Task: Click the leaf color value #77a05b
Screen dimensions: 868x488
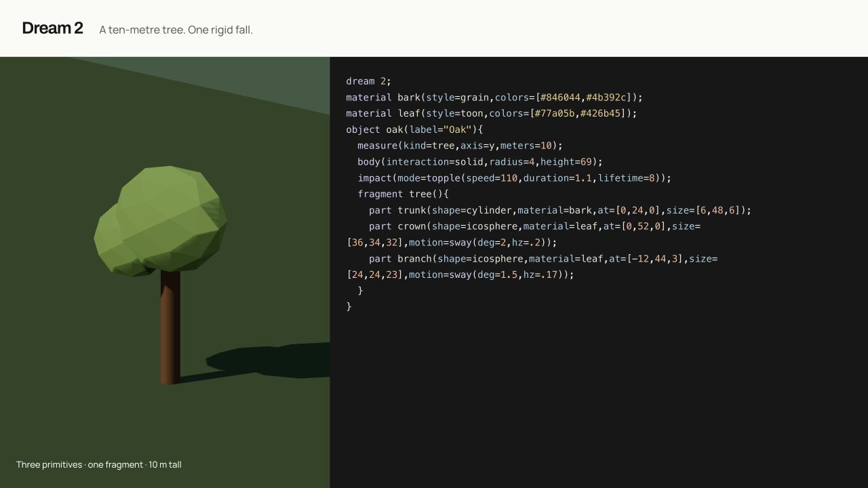Action: pos(555,113)
